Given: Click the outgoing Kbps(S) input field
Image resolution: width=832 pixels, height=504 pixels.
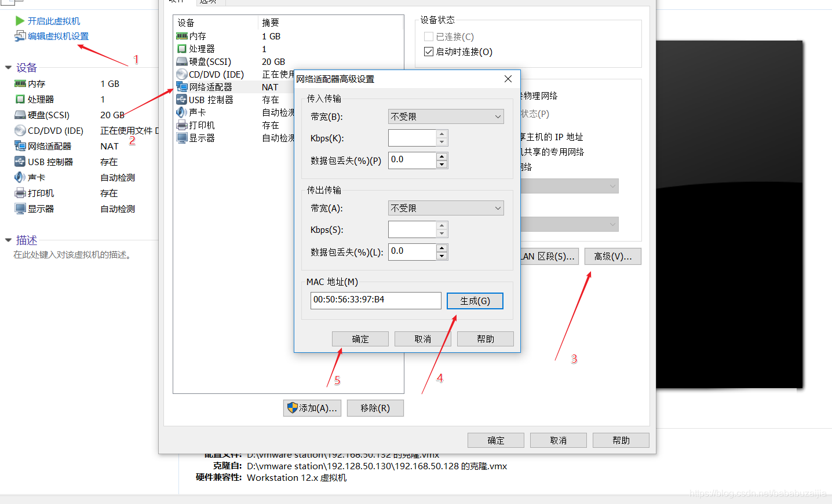Looking at the screenshot, I should click(x=412, y=229).
